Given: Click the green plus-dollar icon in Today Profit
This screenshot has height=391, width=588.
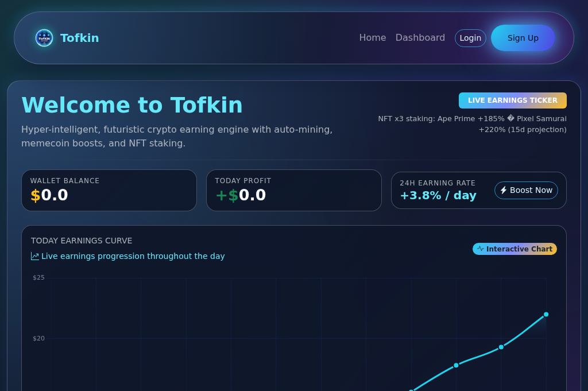Looking at the screenshot, I should [x=226, y=195].
